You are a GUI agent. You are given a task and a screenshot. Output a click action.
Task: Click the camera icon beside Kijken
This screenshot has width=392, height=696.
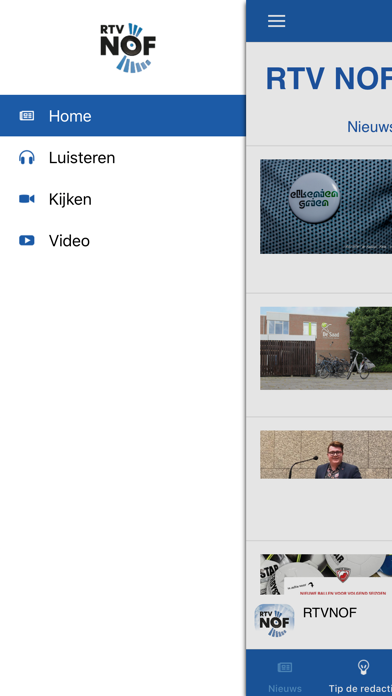pyautogui.click(x=27, y=199)
